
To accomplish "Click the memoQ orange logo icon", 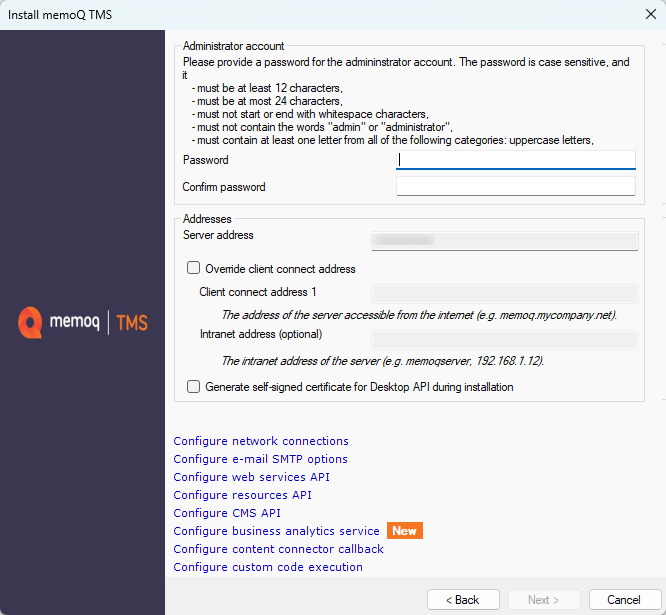I will click(30, 322).
